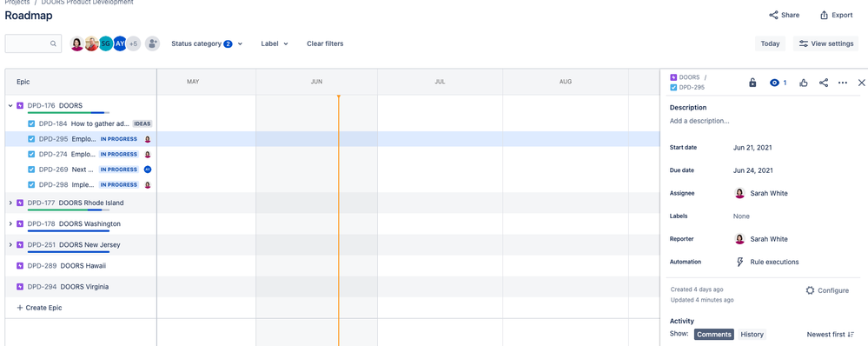
Task: Click the add people icon
Action: click(x=153, y=43)
